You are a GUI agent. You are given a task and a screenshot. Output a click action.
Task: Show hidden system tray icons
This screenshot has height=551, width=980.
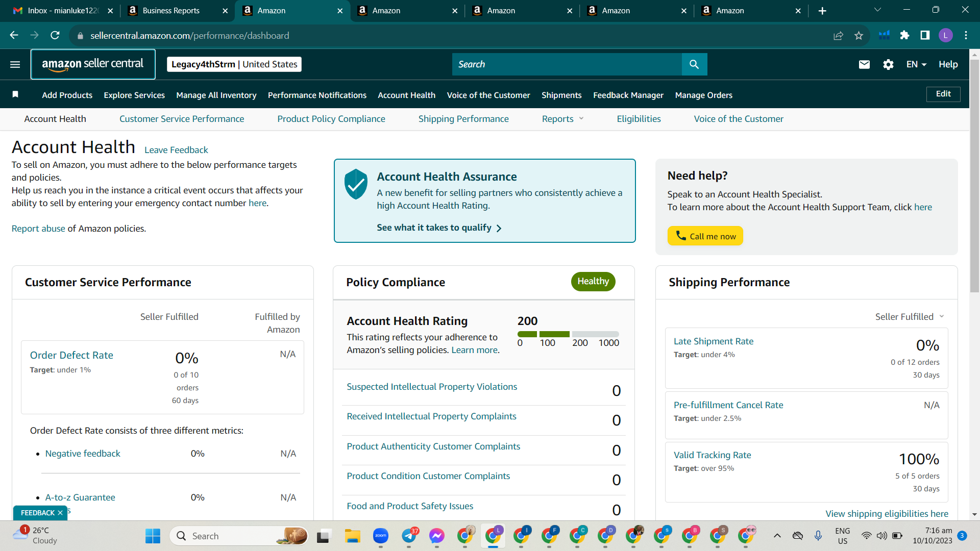pos(777,536)
